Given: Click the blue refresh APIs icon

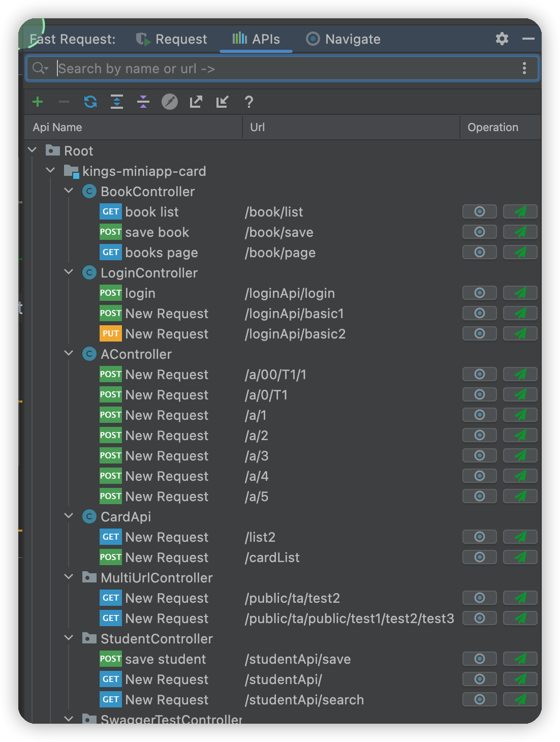Looking at the screenshot, I should pyautogui.click(x=90, y=102).
